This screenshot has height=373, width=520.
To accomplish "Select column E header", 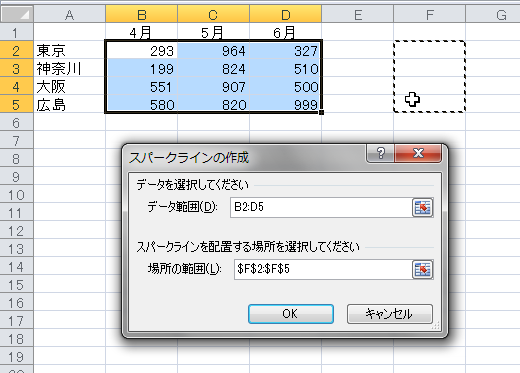I will [358, 15].
